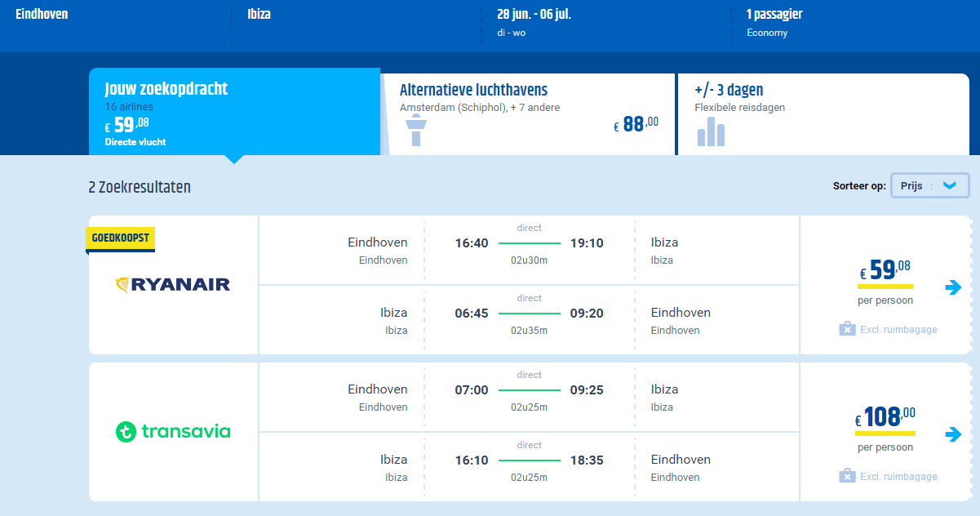
Task: Click Ryanair price € 59,08
Action: [885, 269]
